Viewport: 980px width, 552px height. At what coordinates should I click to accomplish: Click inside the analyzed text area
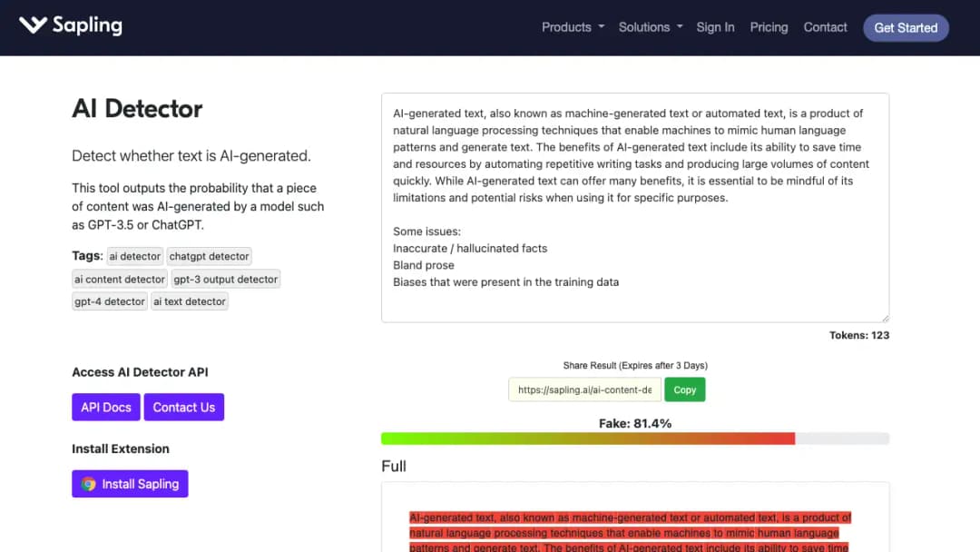coord(634,207)
